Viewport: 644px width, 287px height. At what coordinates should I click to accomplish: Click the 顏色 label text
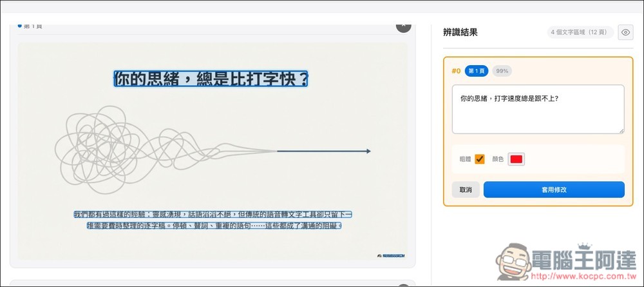[x=498, y=159]
